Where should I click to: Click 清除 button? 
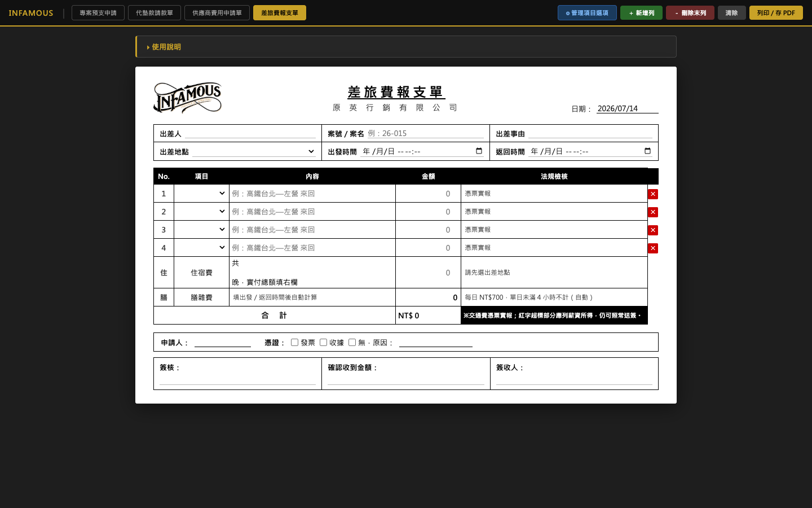pos(731,13)
